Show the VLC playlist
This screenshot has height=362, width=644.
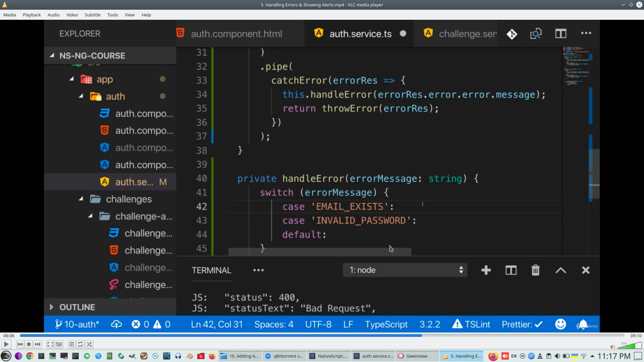(71, 344)
